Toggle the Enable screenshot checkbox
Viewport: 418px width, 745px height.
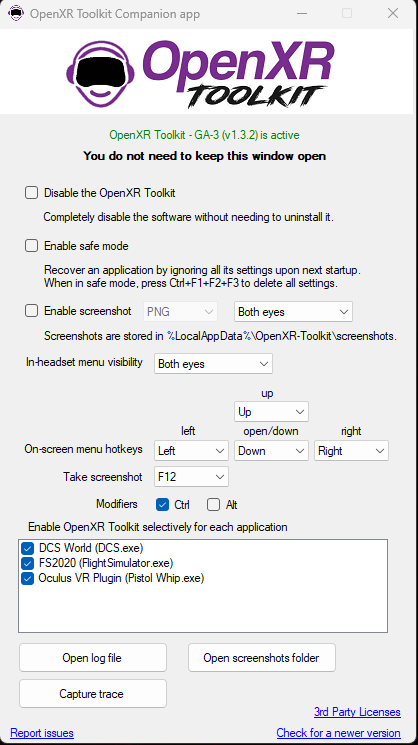click(31, 311)
